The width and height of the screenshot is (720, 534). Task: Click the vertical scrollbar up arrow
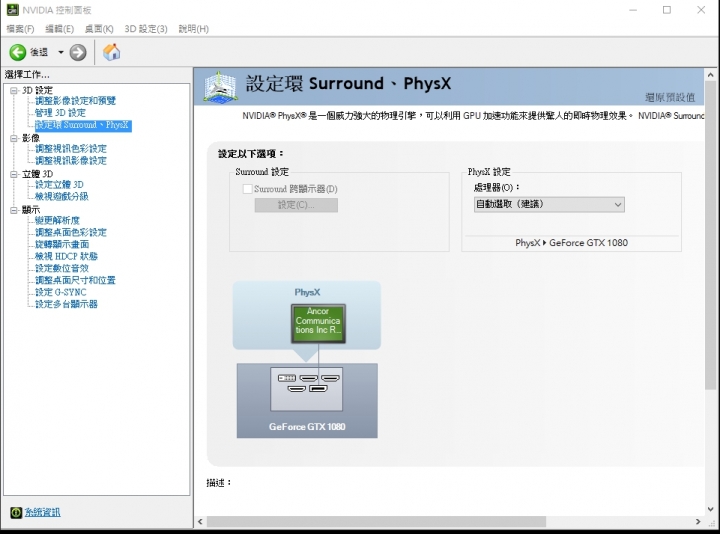click(710, 74)
